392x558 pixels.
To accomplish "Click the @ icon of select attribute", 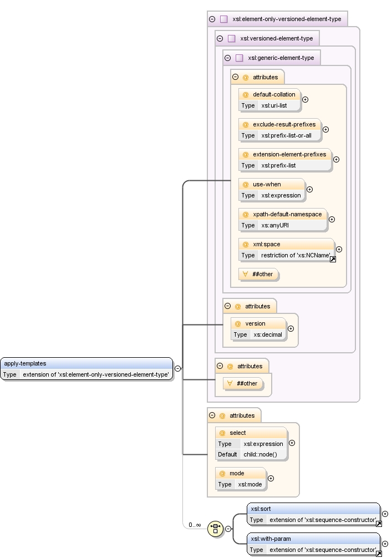I will [x=222, y=433].
